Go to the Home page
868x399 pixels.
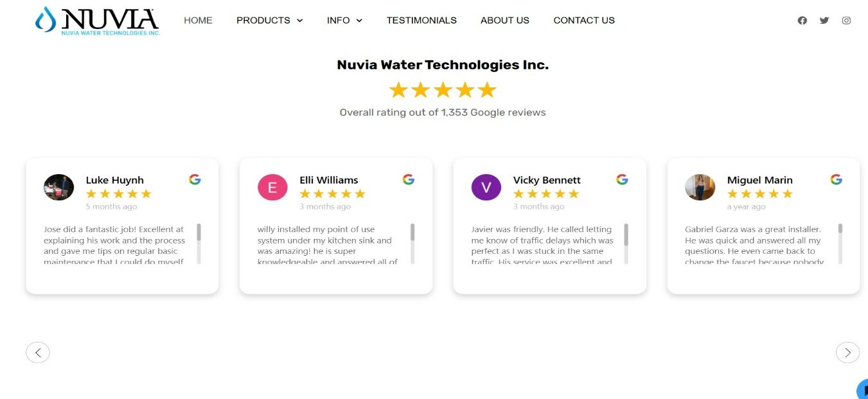tap(198, 21)
